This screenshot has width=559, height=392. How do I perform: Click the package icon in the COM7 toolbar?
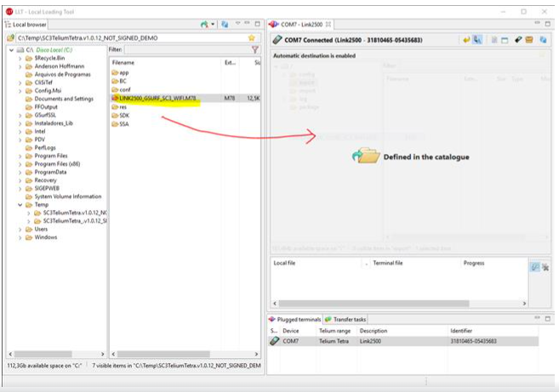[529, 40]
